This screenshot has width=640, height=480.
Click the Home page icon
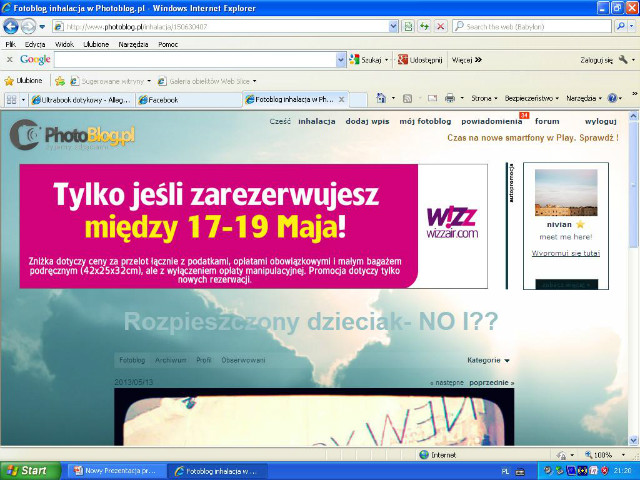pos(381,98)
